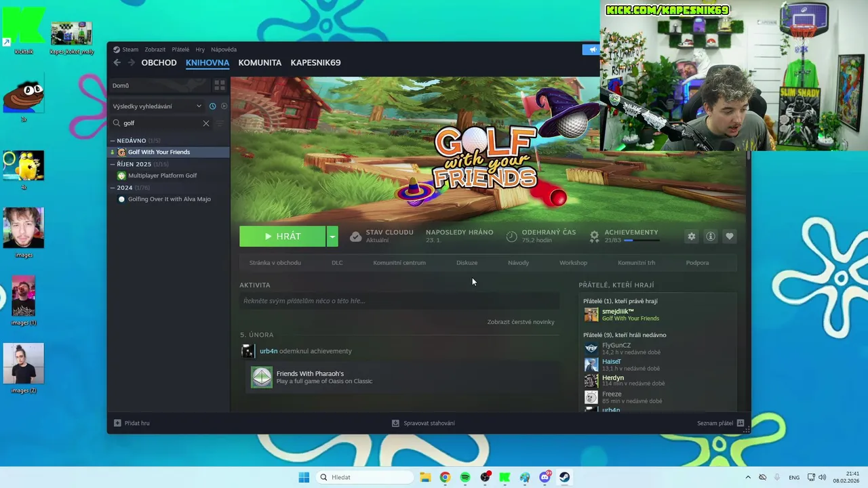Image resolution: width=868 pixels, height=488 pixels.
Task: Expand the play options dropdown arrow
Action: pos(332,236)
